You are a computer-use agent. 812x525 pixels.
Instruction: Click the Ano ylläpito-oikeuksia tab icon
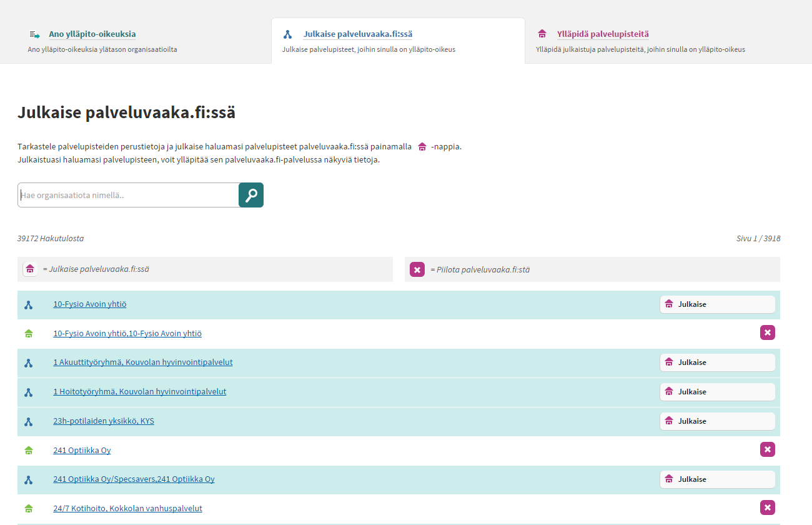[34, 34]
